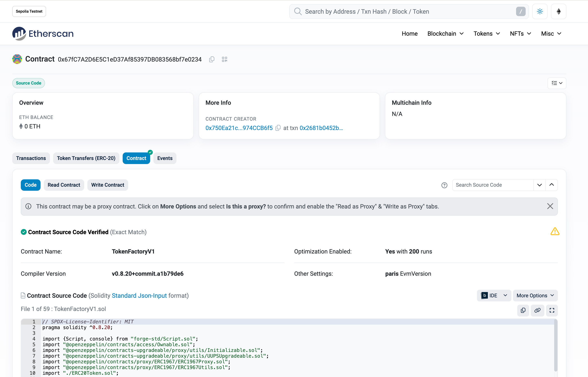The width and height of the screenshot is (588, 377).
Task: Open the More Options dropdown
Action: 535,296
